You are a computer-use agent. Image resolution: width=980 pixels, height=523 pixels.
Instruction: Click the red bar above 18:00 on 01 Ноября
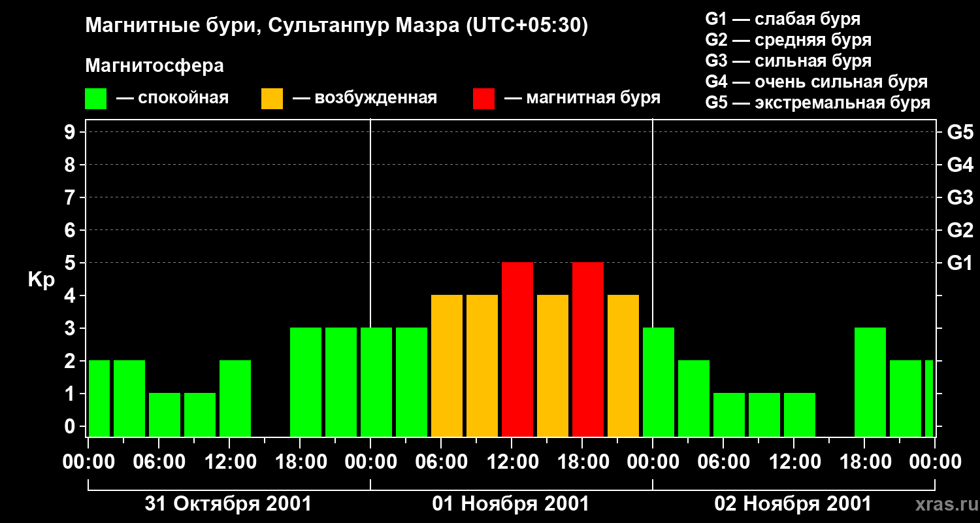pos(588,350)
